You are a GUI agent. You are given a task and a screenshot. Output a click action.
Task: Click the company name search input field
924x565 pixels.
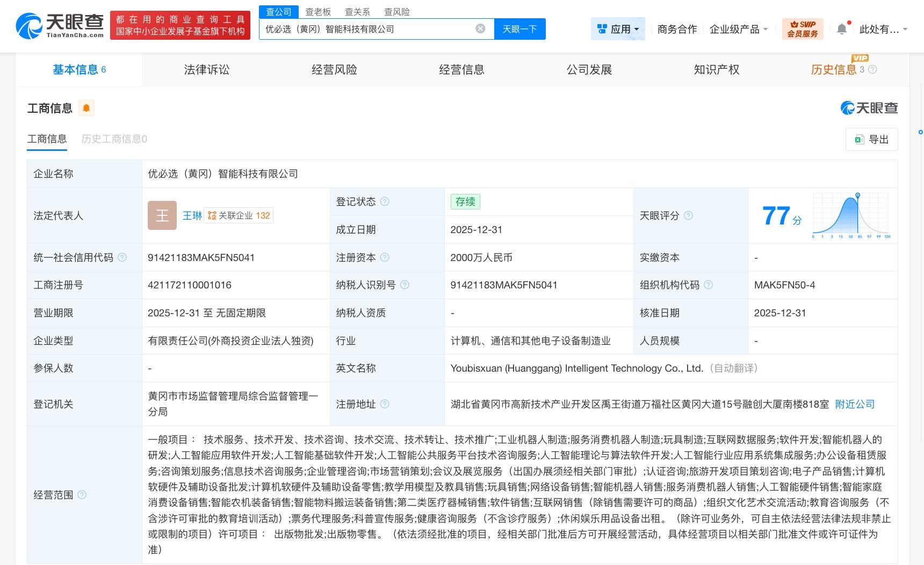371,29
